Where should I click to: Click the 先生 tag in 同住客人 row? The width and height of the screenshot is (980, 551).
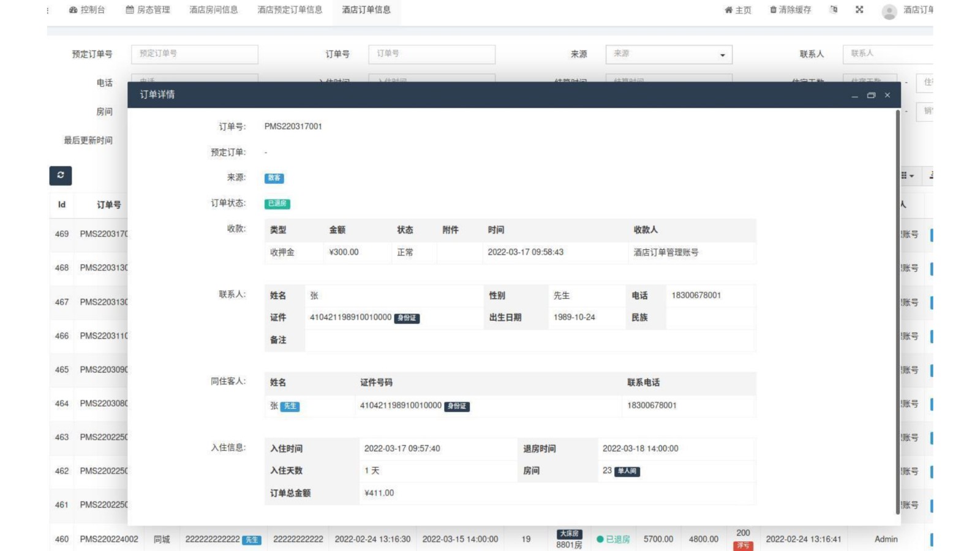[x=290, y=407]
